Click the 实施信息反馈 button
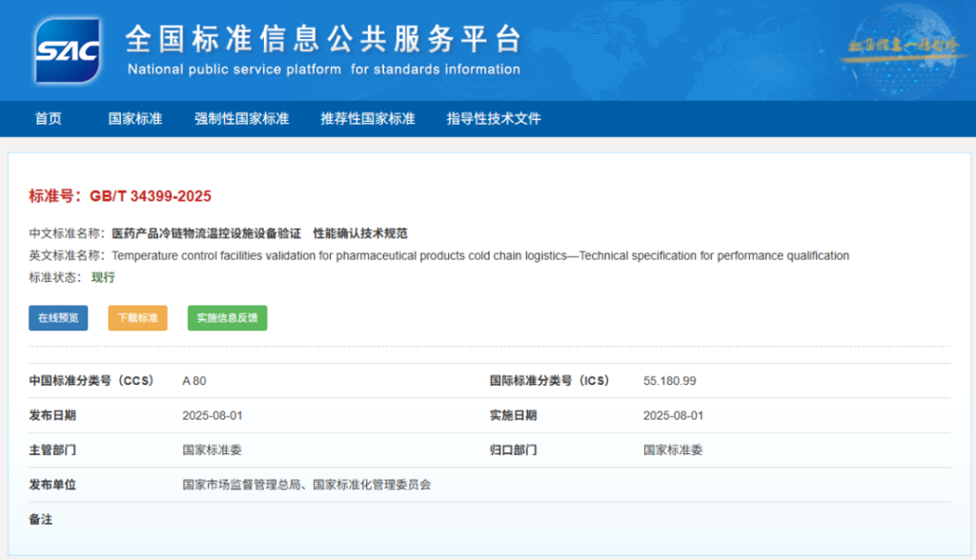The width and height of the screenshot is (976, 560). coord(227,318)
